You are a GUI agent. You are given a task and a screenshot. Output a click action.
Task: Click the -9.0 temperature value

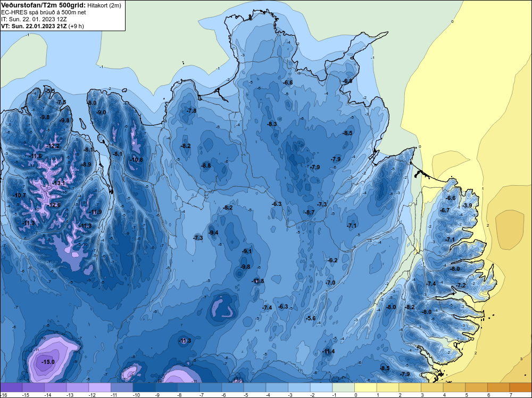tap(101, 112)
